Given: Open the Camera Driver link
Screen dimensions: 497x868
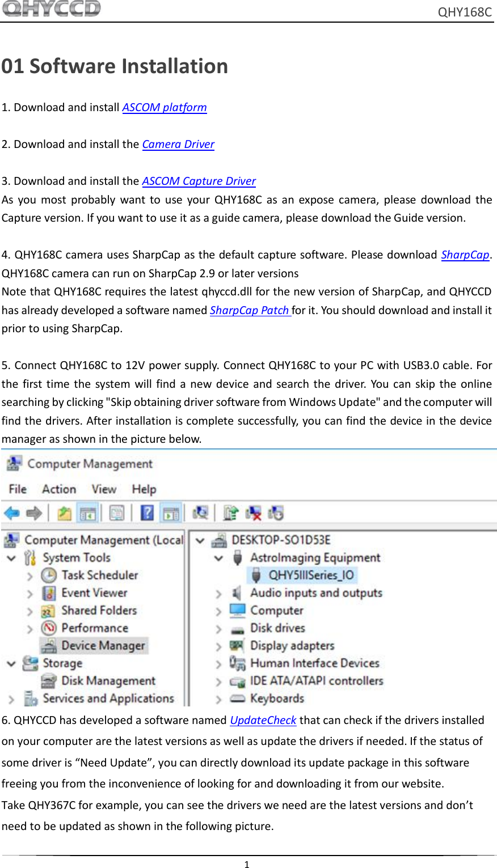Looking at the screenshot, I should point(178,144).
